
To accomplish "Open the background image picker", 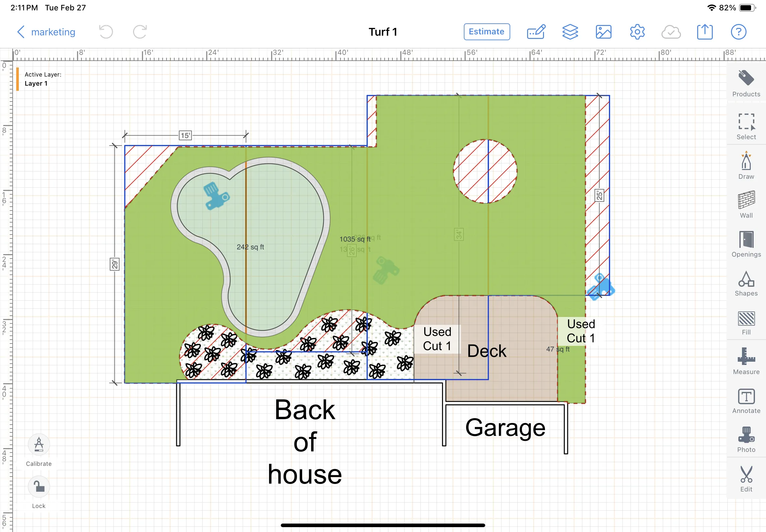I will point(604,32).
